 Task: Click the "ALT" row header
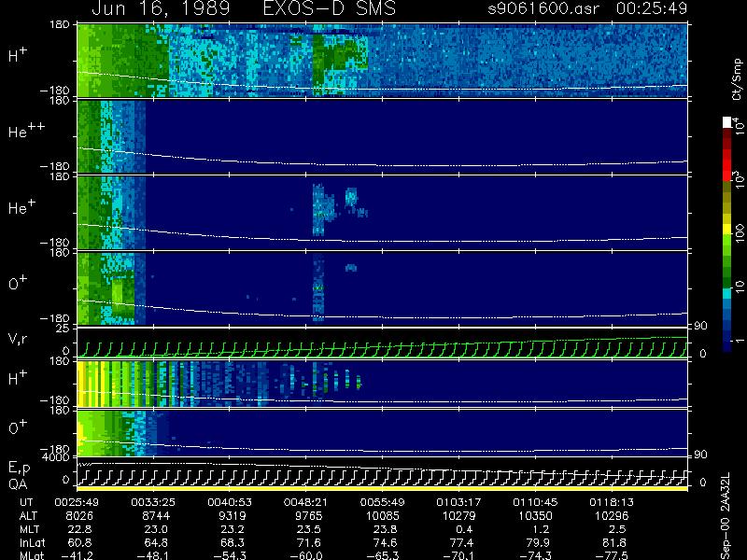point(28,516)
